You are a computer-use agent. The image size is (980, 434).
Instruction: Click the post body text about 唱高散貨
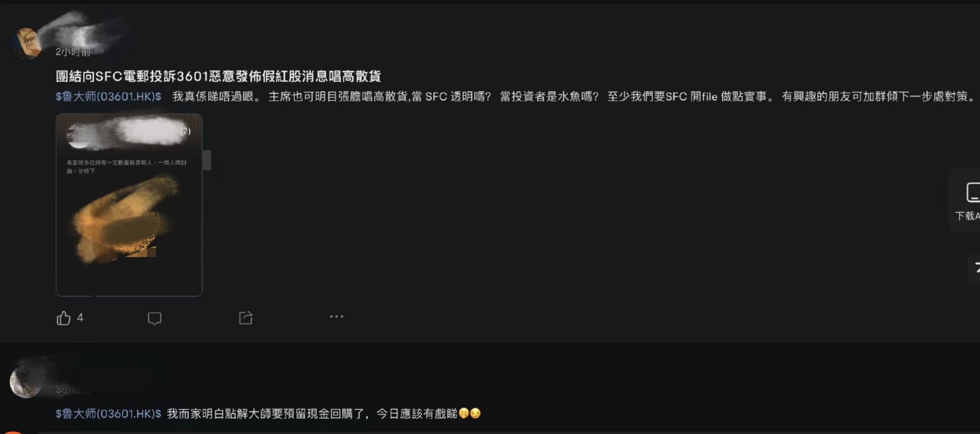point(573,97)
